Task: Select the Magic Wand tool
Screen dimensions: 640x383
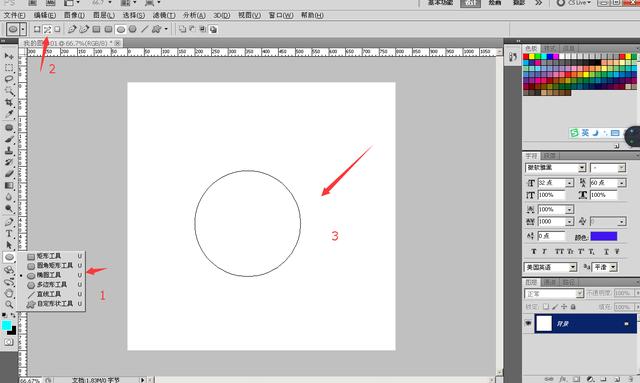Action: [9, 91]
